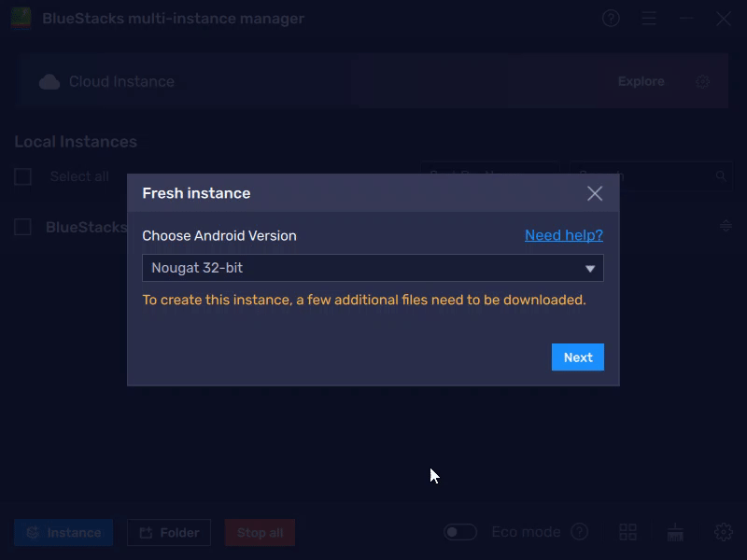This screenshot has height=560, width=747.
Task: Open the Need help? link
Action: coord(564,235)
